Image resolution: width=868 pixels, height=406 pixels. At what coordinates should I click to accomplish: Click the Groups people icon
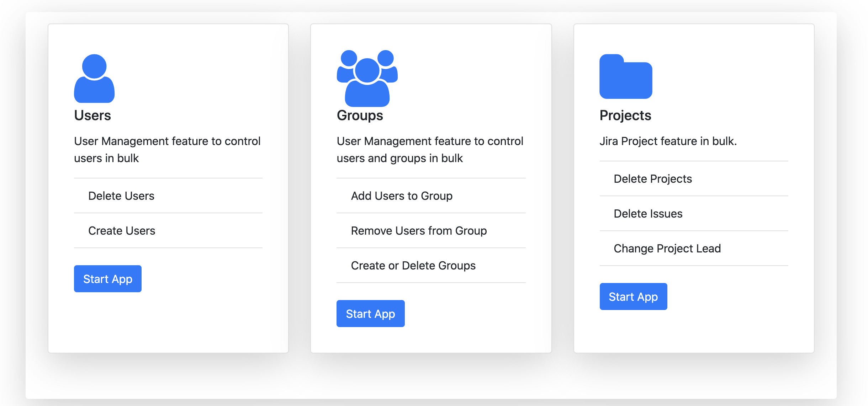coord(367,78)
